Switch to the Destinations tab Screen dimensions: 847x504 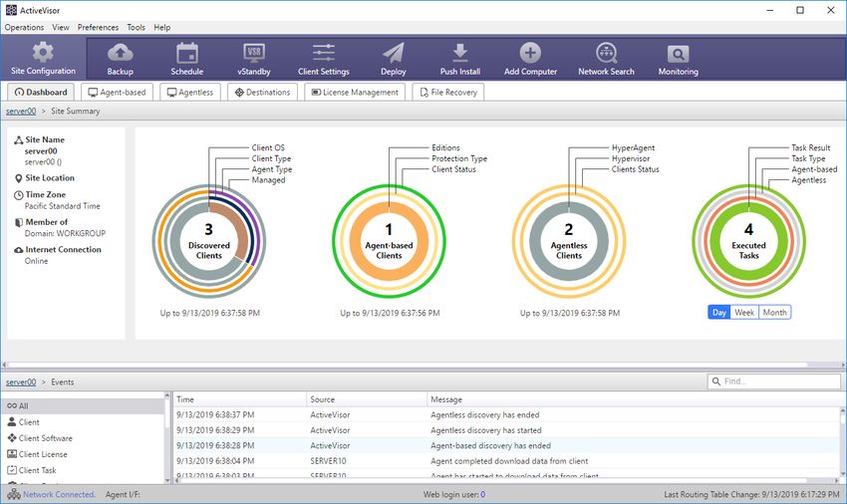click(262, 93)
